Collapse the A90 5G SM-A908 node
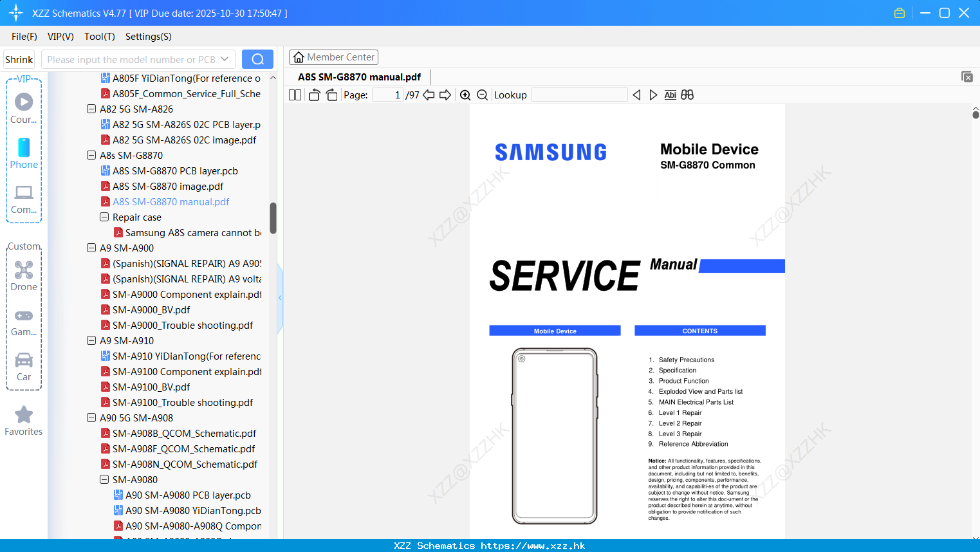Screen dimensions: 980x552 (x=91, y=418)
